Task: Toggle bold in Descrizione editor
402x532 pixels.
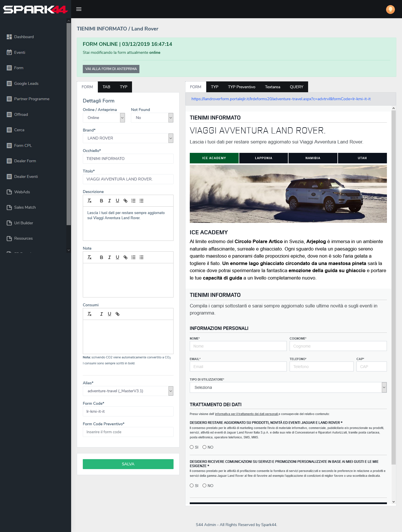Action: coord(101,201)
